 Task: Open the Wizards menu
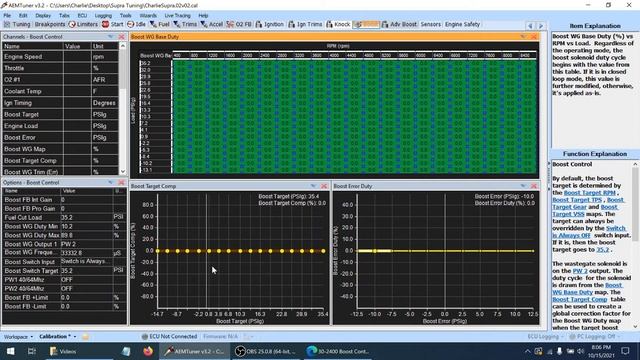pos(148,16)
